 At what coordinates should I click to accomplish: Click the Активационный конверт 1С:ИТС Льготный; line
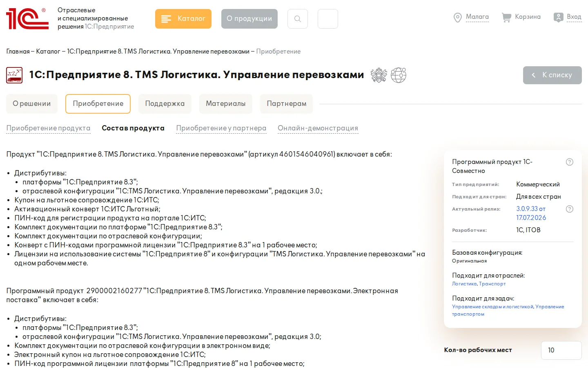tap(87, 209)
